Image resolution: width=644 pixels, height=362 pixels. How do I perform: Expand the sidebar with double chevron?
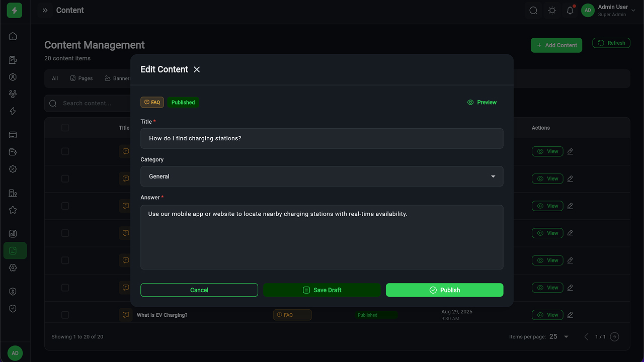pyautogui.click(x=45, y=11)
